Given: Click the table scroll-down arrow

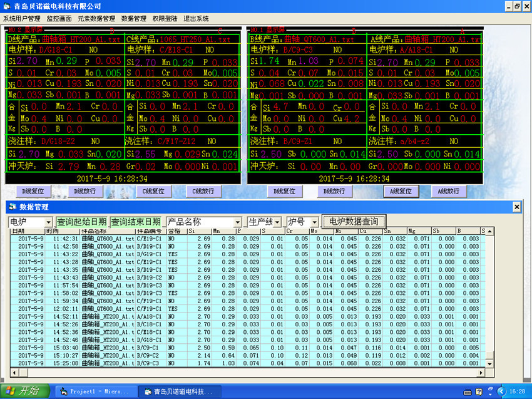Looking at the screenshot, I should tap(489, 363).
